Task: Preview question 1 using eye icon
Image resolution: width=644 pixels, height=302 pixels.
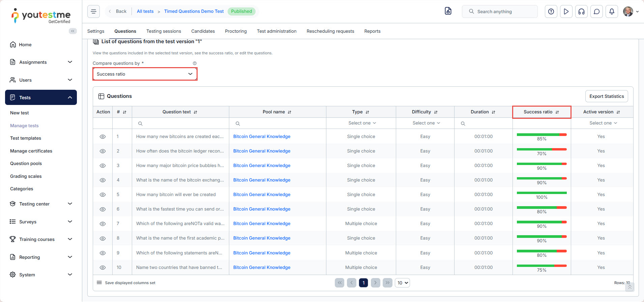Action: pos(103,137)
